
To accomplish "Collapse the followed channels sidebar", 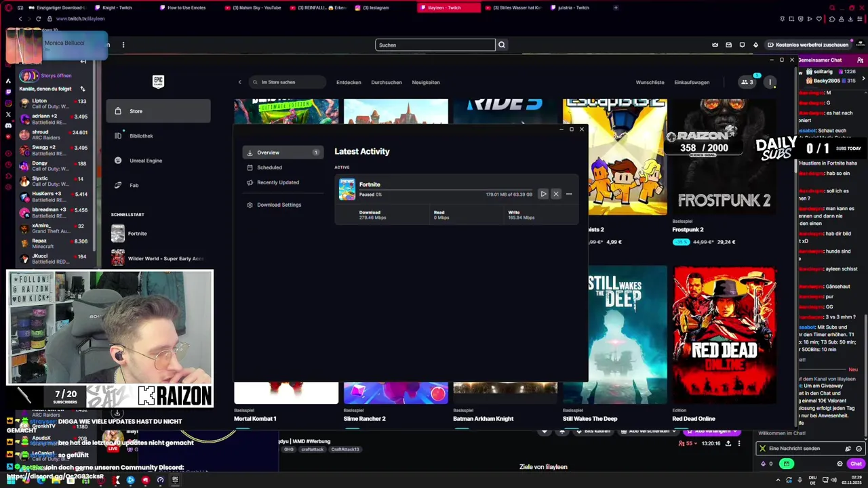I will [83, 62].
